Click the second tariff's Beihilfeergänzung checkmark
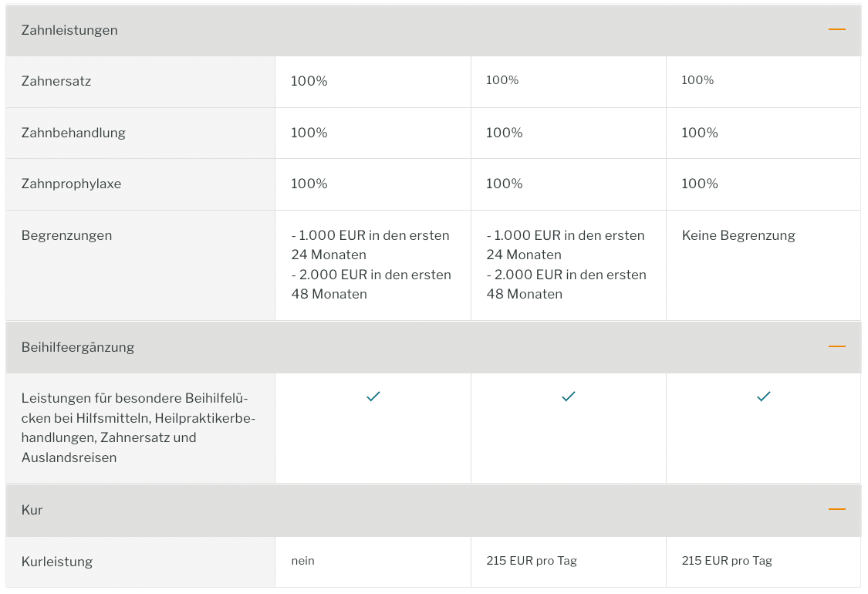This screenshot has width=868, height=594. (569, 397)
